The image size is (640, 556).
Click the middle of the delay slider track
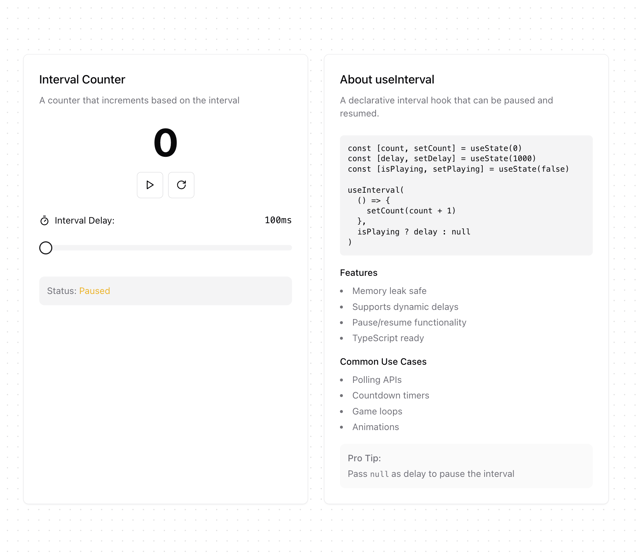(x=165, y=248)
